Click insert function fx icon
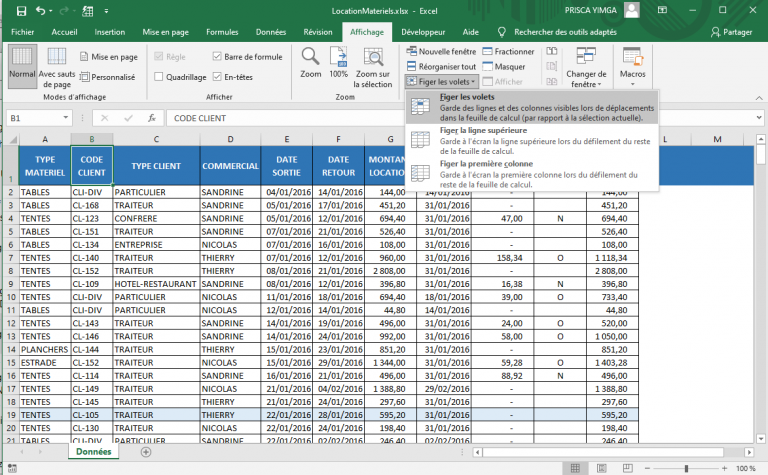 (x=151, y=118)
